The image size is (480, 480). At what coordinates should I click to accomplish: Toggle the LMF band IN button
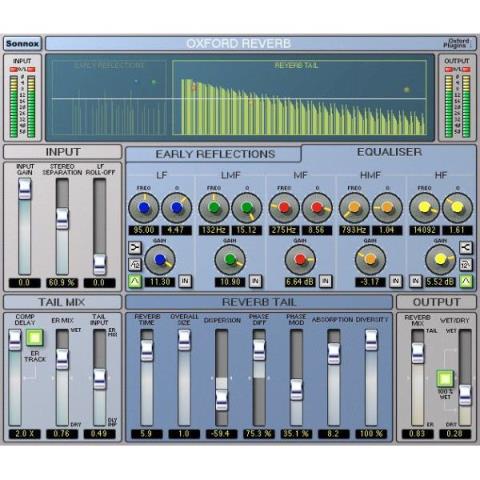[255, 282]
